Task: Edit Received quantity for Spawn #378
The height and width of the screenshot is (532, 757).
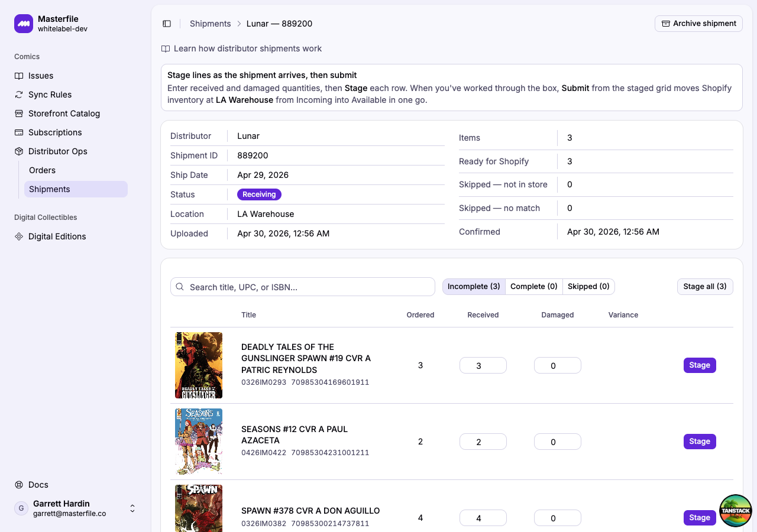Action: tap(483, 518)
